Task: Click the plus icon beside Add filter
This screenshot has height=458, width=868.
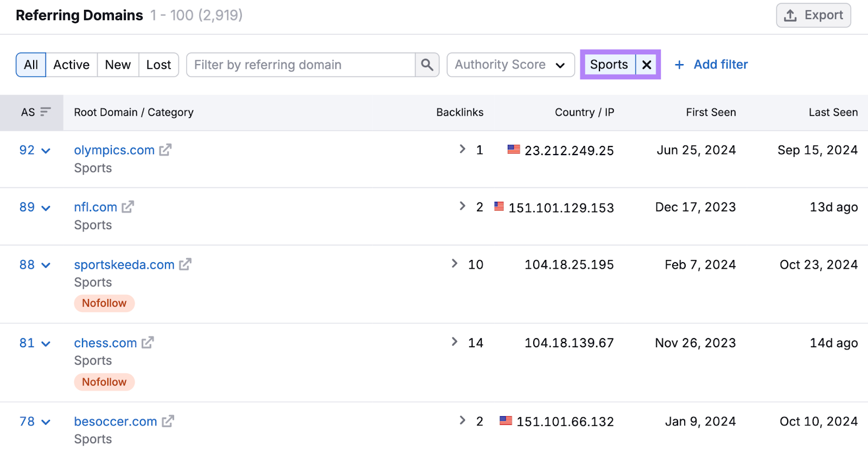Action: coord(679,65)
